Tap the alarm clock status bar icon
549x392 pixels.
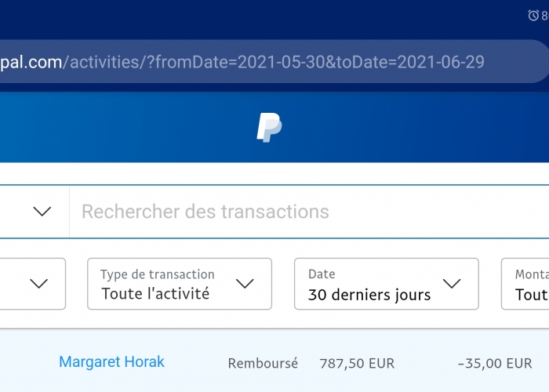(x=533, y=15)
